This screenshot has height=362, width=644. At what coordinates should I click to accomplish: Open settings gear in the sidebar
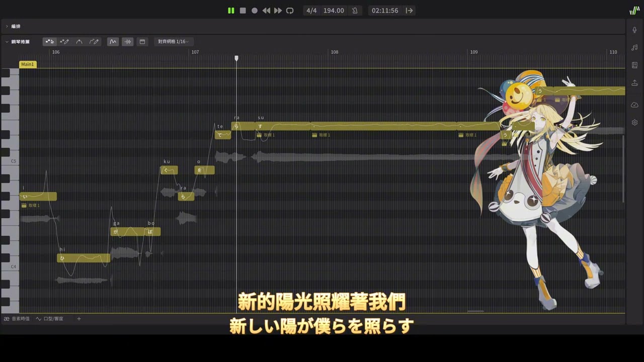tap(634, 122)
